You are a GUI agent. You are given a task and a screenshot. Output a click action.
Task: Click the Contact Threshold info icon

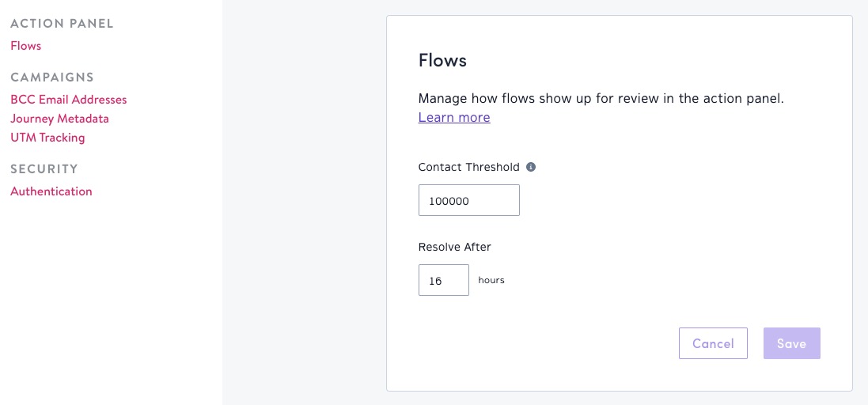pyautogui.click(x=531, y=167)
